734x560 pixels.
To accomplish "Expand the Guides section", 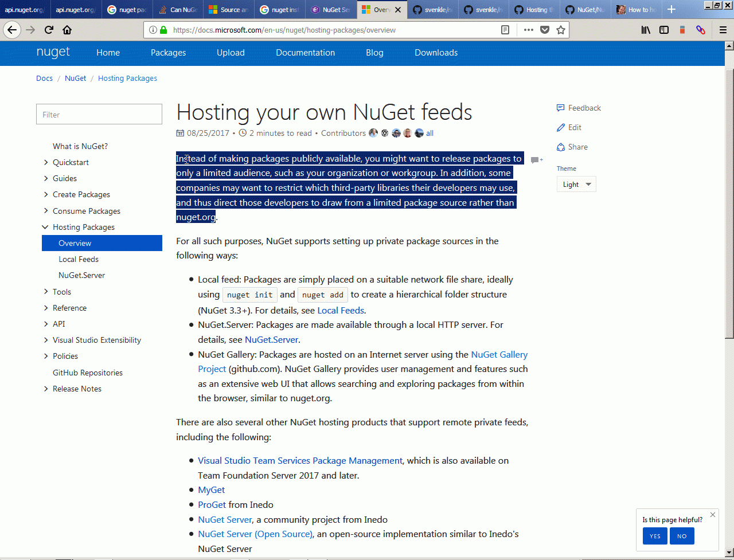I will pos(46,178).
